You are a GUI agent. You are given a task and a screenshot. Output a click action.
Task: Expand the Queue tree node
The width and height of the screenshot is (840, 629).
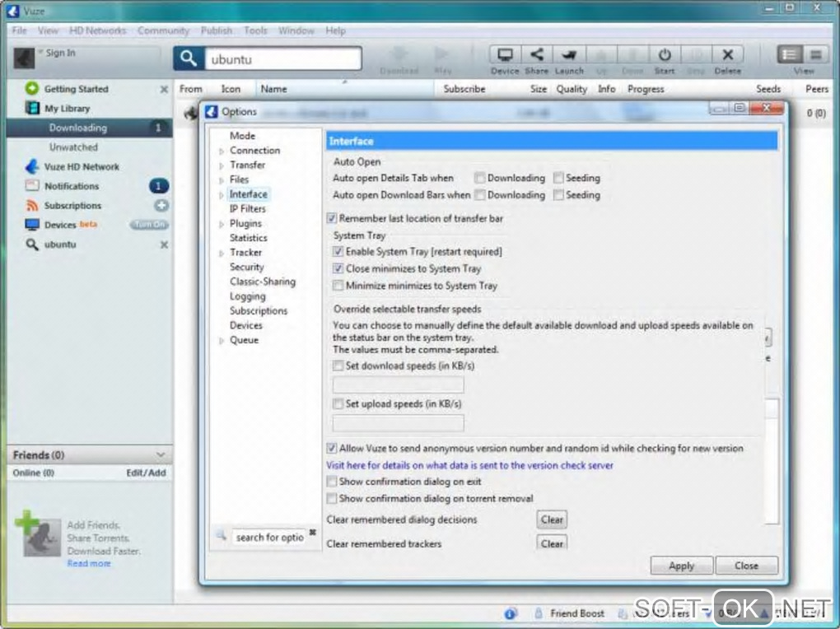[222, 341]
